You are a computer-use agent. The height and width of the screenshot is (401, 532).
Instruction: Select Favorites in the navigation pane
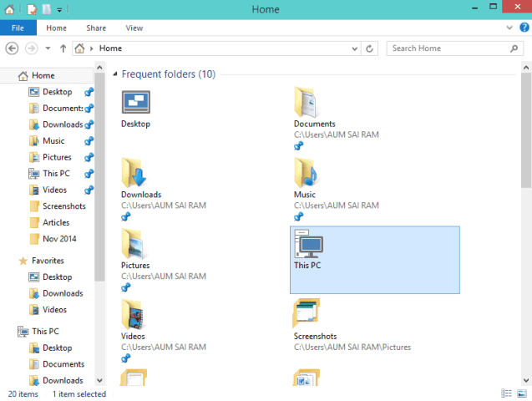48,260
